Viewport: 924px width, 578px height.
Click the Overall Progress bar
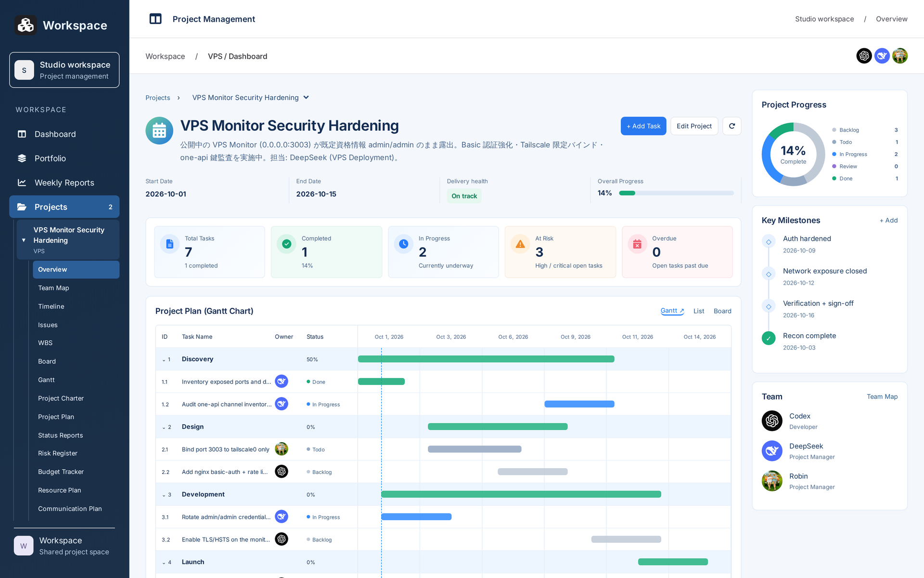(676, 193)
